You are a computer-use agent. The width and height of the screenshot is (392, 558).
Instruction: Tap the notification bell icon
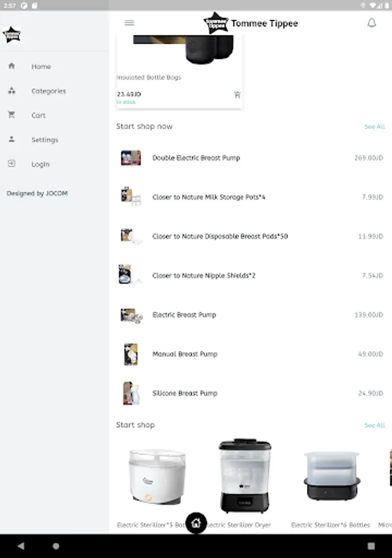(372, 23)
